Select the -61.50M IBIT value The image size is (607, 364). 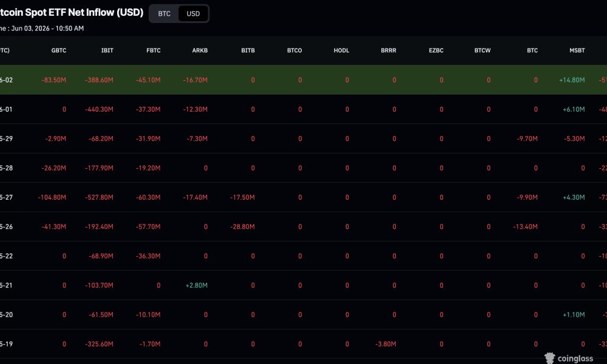pos(101,314)
